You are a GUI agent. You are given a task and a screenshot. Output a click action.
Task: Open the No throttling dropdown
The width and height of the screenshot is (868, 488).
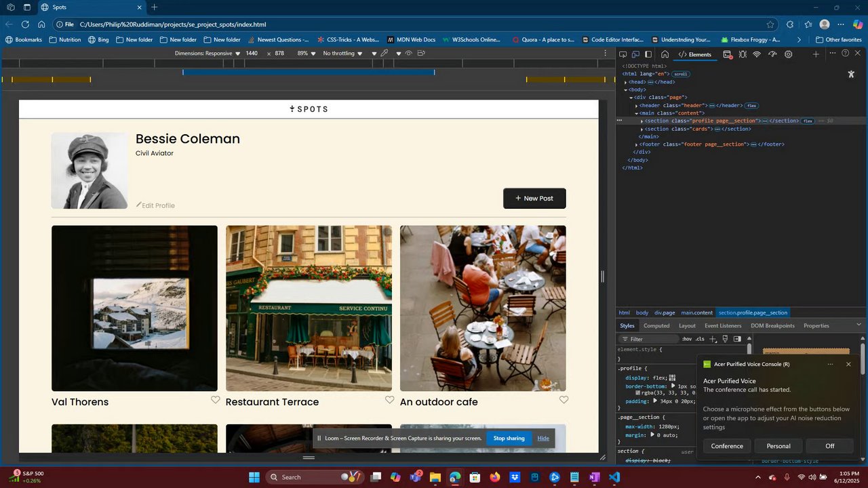(343, 53)
